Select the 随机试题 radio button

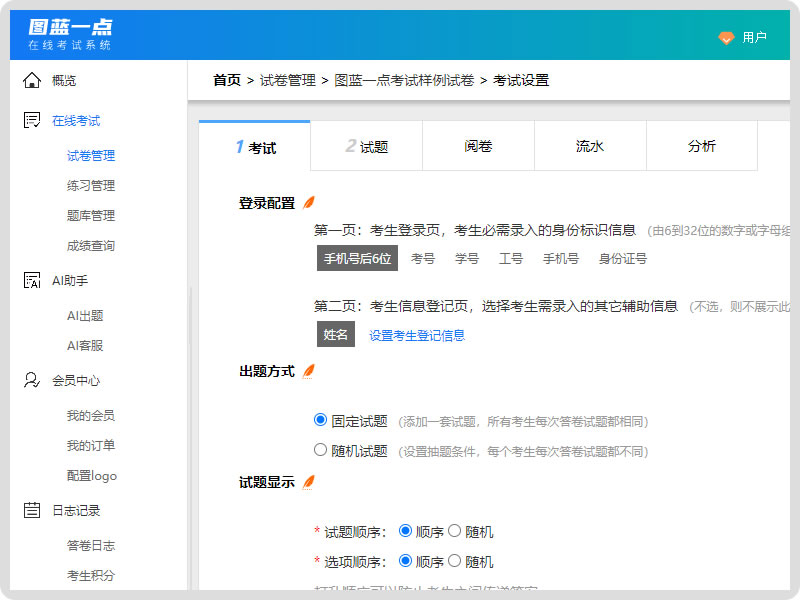tap(320, 450)
